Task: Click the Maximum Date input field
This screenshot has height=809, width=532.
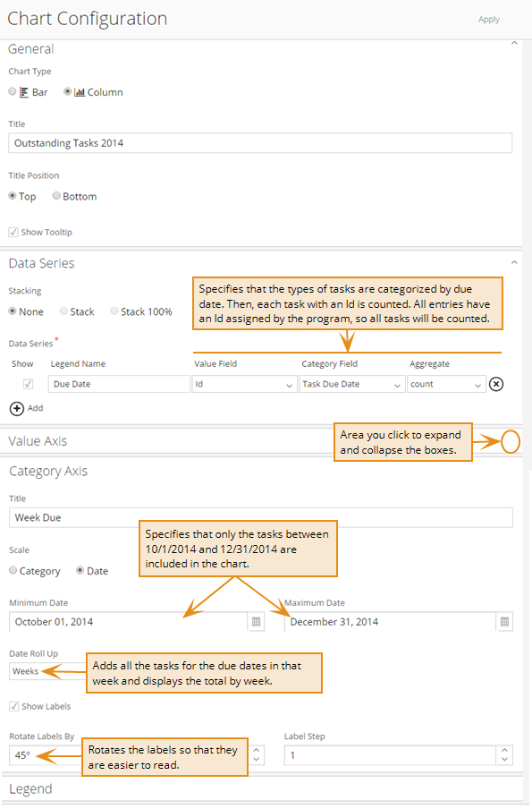Action: click(390, 622)
